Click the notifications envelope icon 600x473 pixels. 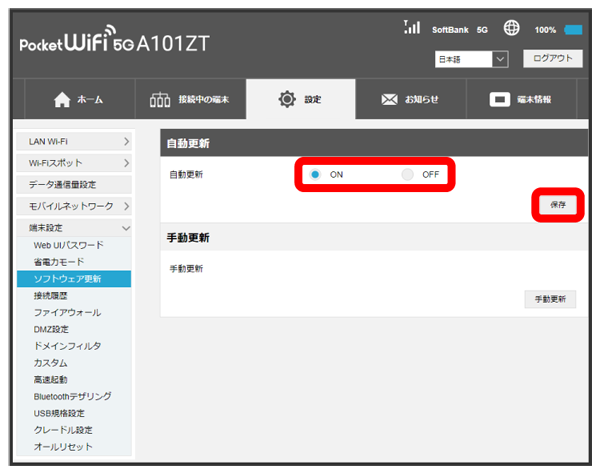pyautogui.click(x=392, y=101)
